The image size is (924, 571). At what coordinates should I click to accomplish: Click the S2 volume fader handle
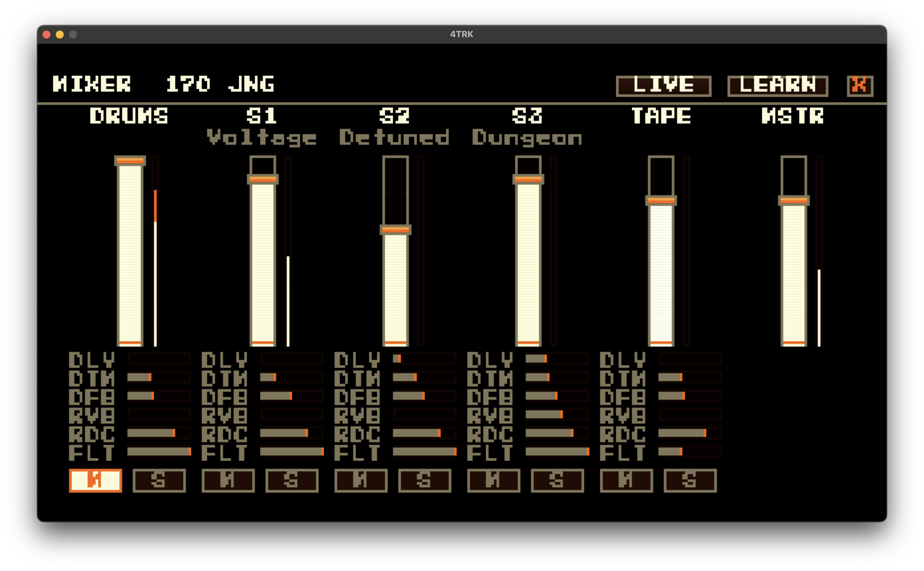click(395, 230)
